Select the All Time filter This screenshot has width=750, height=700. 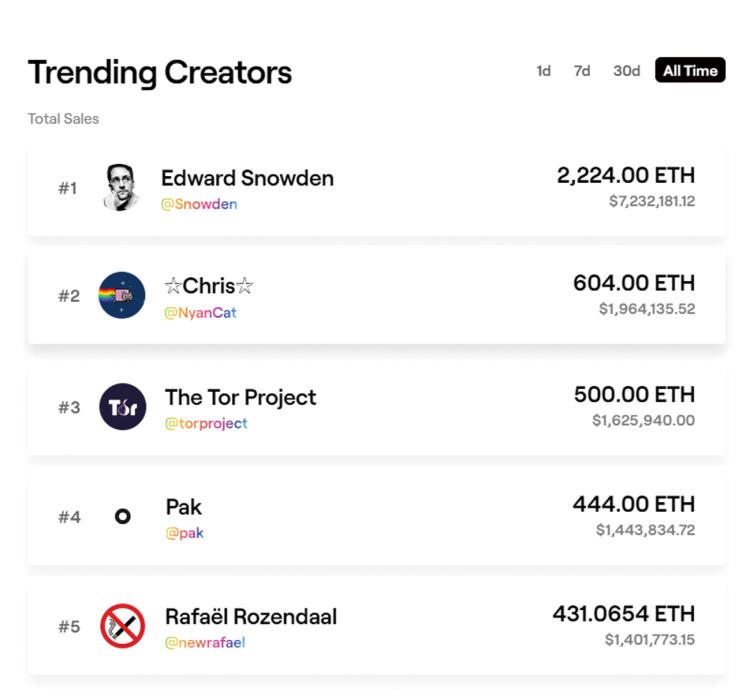(x=690, y=70)
